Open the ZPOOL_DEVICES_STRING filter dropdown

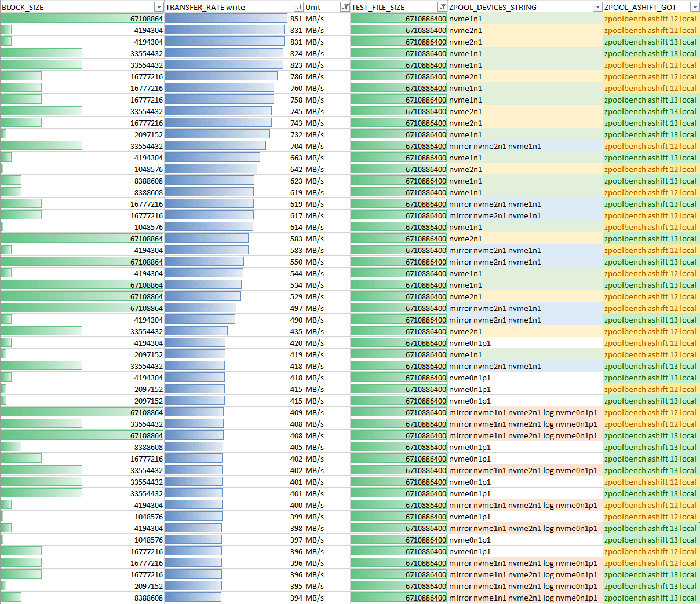click(597, 7)
